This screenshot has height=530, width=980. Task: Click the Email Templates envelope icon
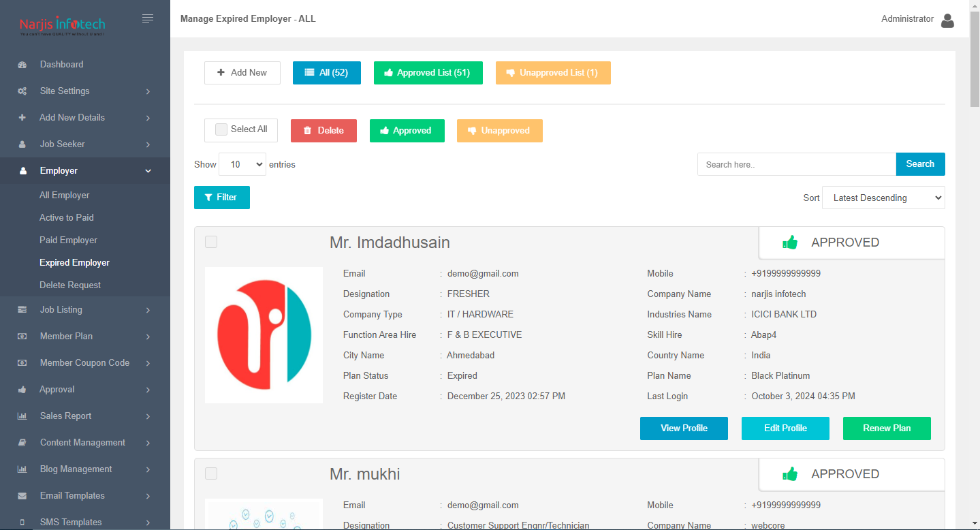pyautogui.click(x=22, y=496)
